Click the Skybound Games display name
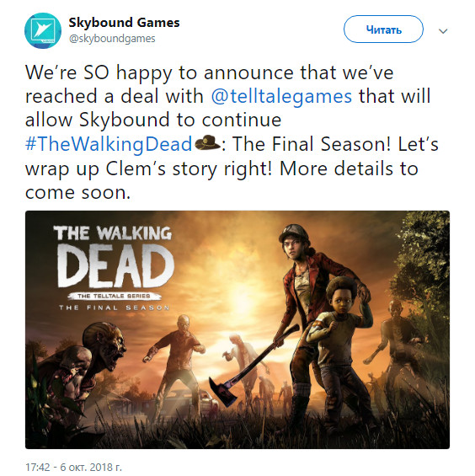 [124, 23]
